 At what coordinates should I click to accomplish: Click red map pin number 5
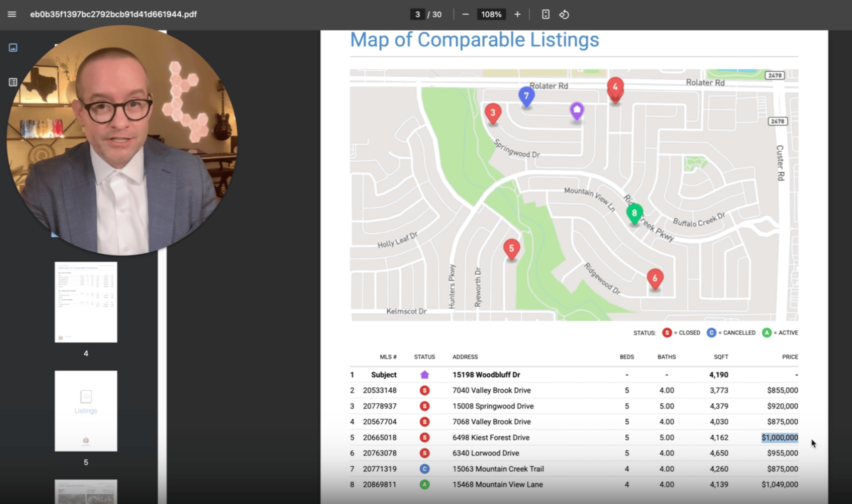click(x=511, y=249)
